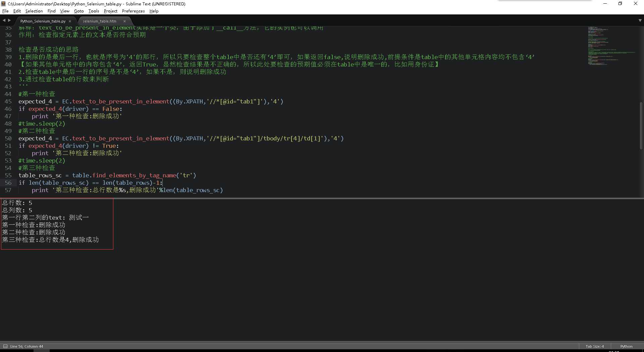
Task: Click '3.通过检查table的行数来判断' on line 42
Action: (x=64, y=79)
